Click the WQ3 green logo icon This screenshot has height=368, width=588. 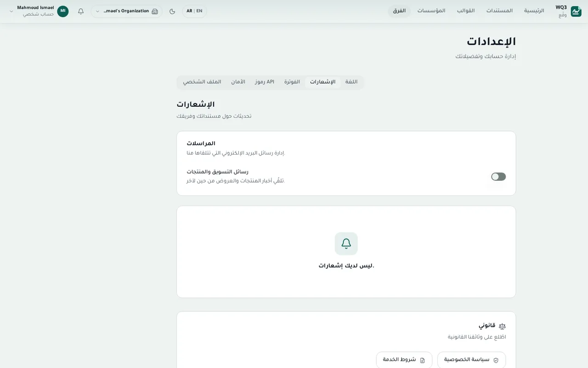576,11
